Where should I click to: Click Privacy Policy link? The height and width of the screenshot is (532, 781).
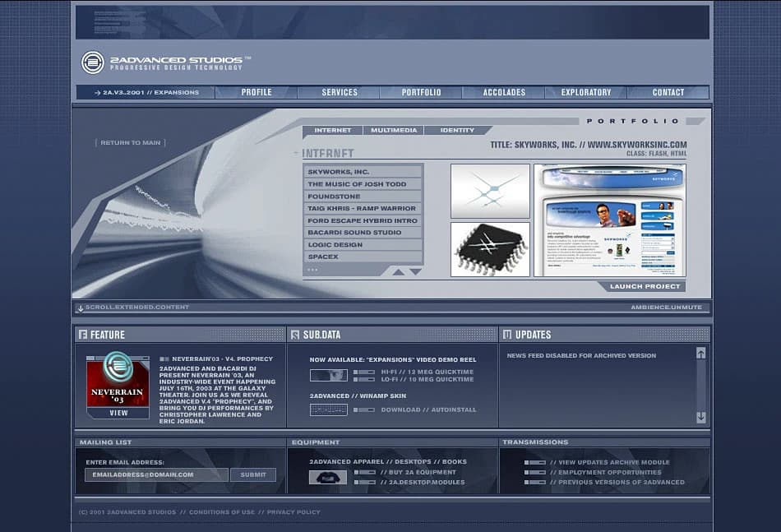(293, 512)
